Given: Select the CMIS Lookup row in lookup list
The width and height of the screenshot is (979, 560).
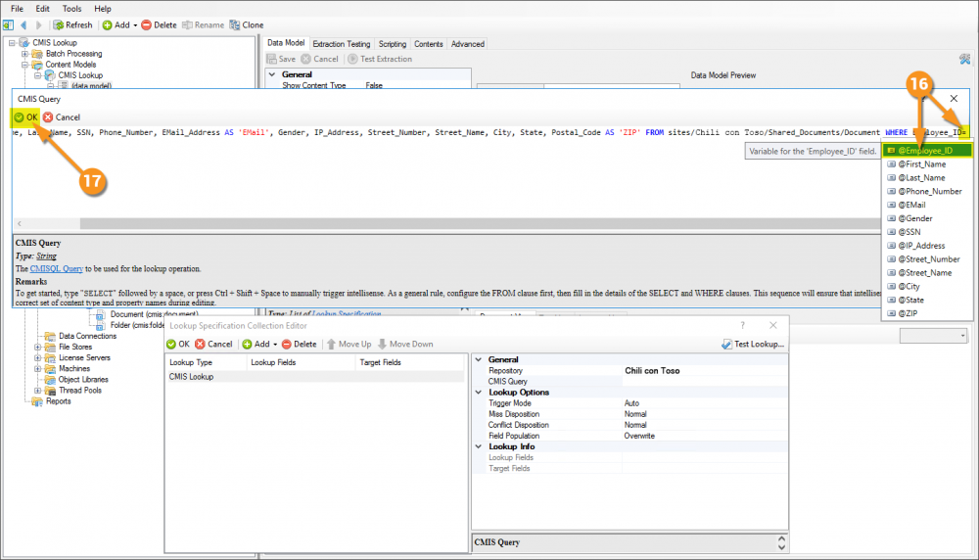Looking at the screenshot, I should pyautogui.click(x=191, y=377).
